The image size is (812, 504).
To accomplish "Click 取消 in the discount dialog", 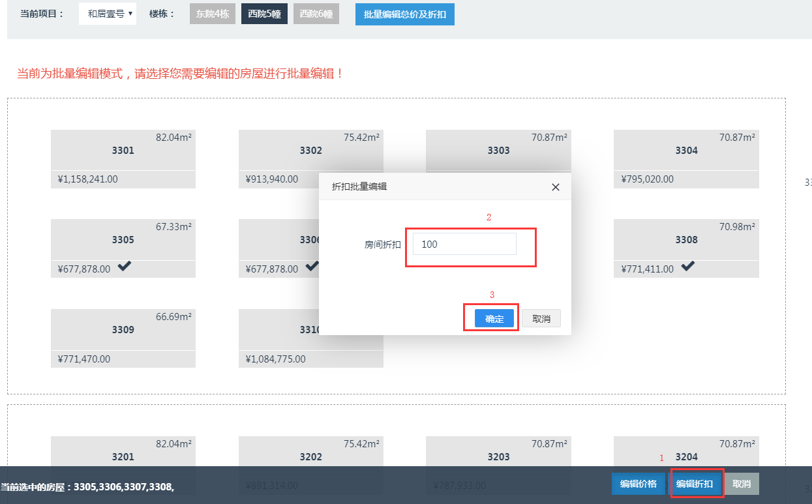I will [x=541, y=319].
